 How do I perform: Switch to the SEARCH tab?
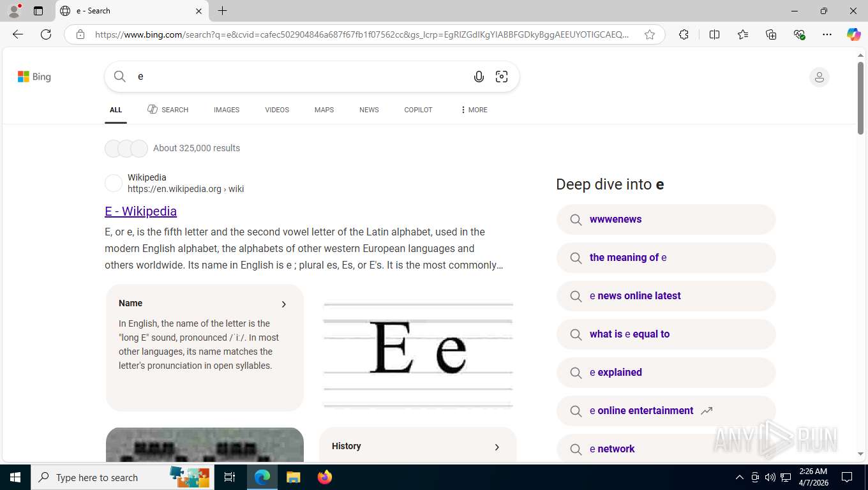tap(168, 110)
